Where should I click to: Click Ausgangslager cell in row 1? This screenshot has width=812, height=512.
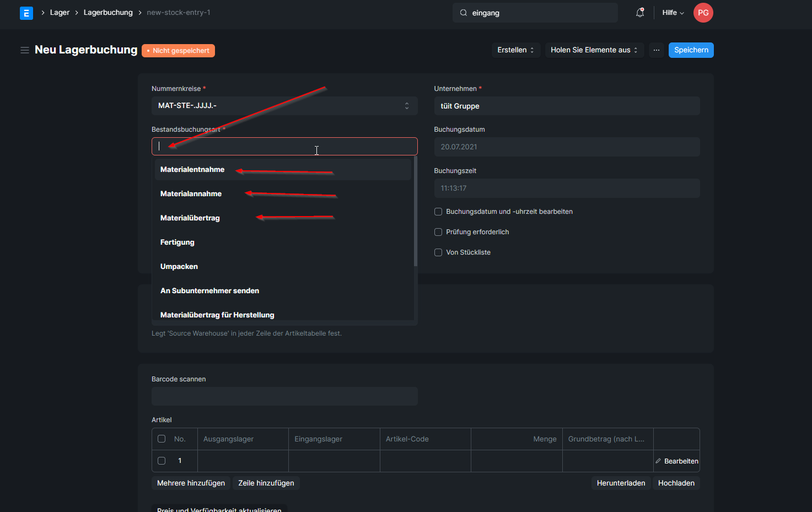[x=243, y=461]
